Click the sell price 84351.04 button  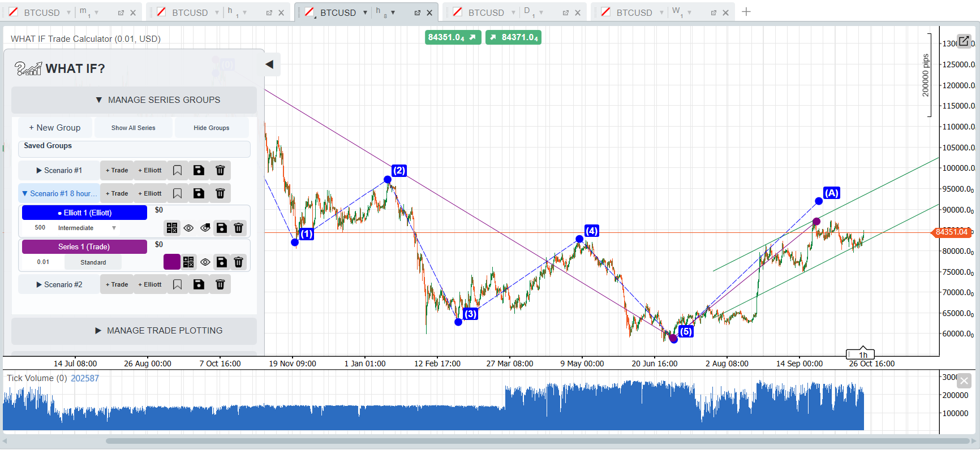pos(453,37)
